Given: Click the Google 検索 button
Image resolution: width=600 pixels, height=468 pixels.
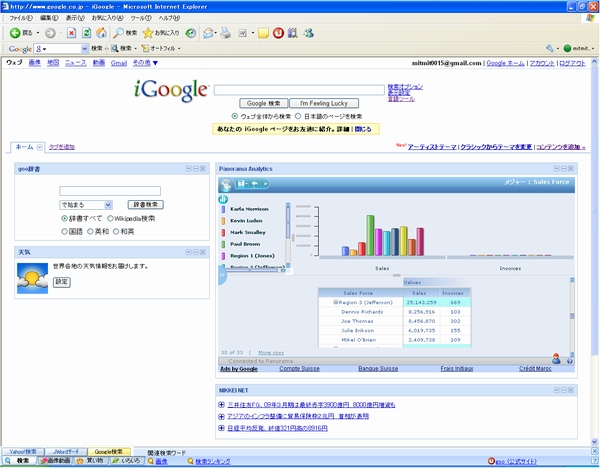Looking at the screenshot, I should (263, 103).
